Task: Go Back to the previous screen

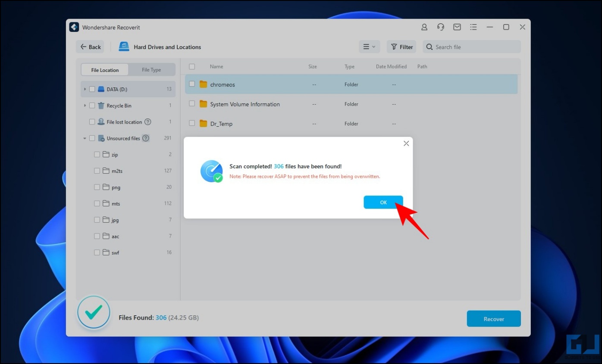Action: pos(90,47)
